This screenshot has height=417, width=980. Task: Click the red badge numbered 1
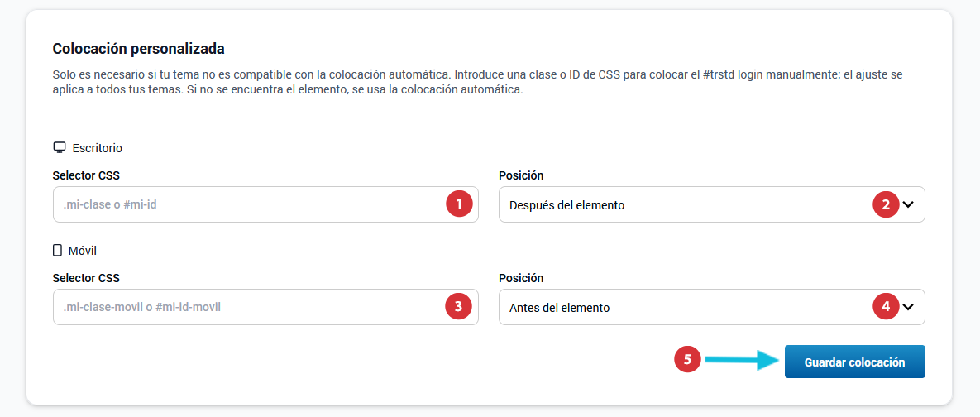pos(459,204)
